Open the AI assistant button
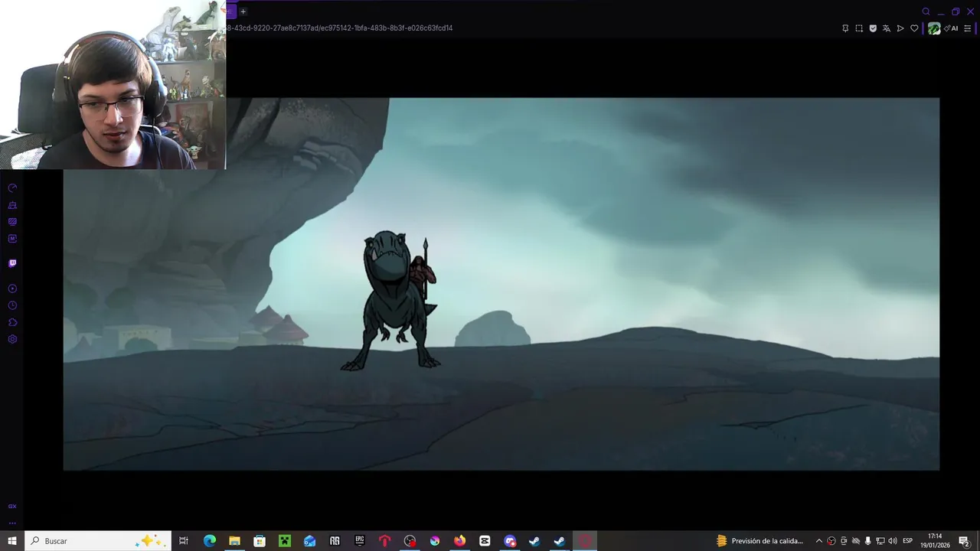 pos(952,28)
